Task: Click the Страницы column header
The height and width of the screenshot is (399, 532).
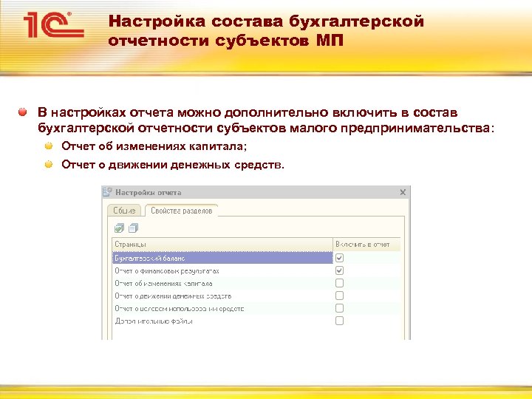Action: [x=222, y=245]
